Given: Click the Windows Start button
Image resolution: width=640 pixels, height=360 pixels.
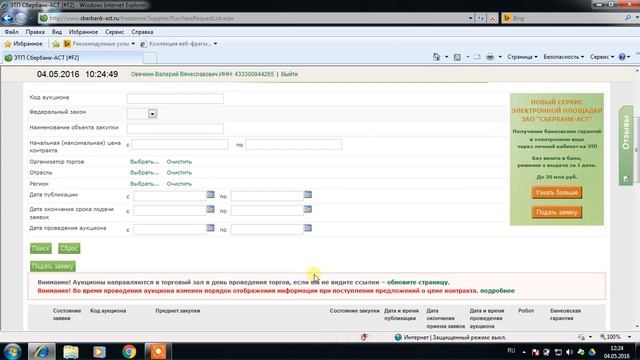Looking at the screenshot, I should pos(12,351).
